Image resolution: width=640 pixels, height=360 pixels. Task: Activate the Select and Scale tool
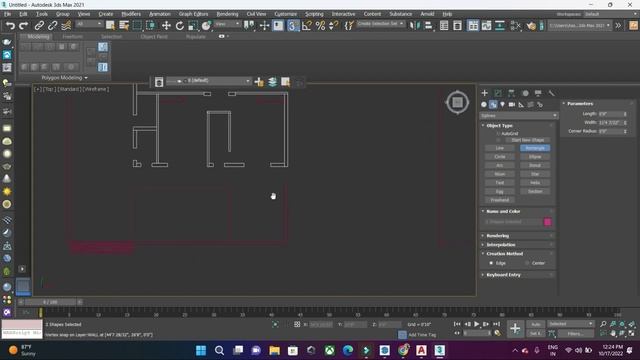click(193, 26)
